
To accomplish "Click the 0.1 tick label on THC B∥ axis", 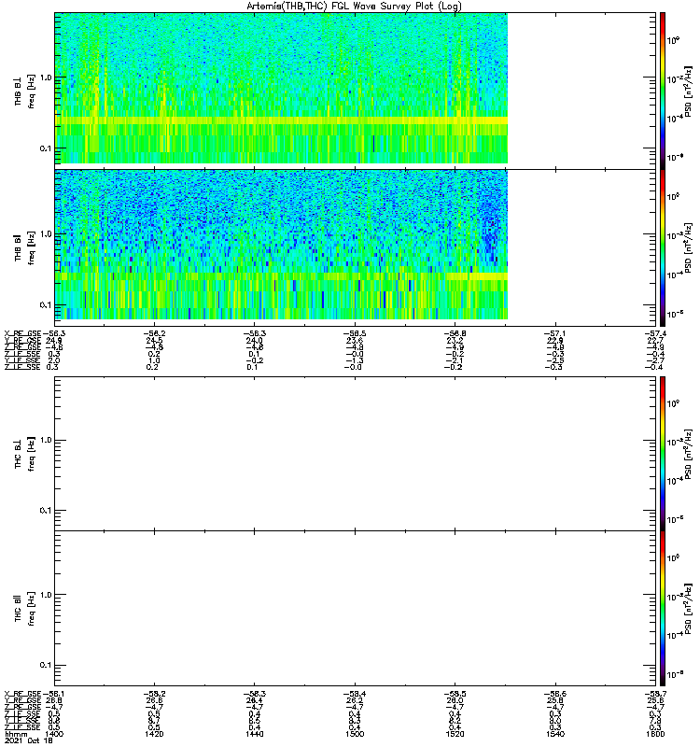I will click(46, 665).
